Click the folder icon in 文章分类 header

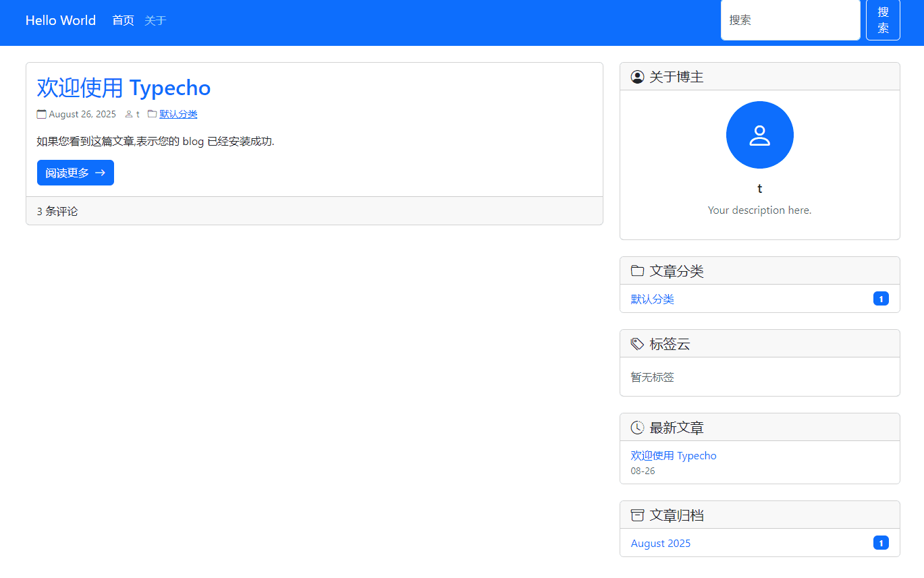(x=637, y=271)
